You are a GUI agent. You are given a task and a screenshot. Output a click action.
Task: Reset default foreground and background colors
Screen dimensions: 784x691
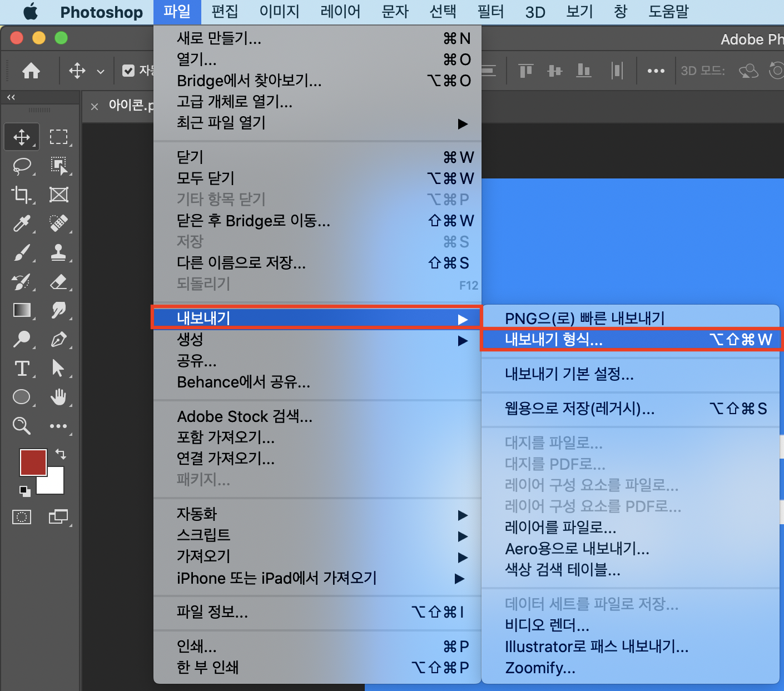pos(25,491)
